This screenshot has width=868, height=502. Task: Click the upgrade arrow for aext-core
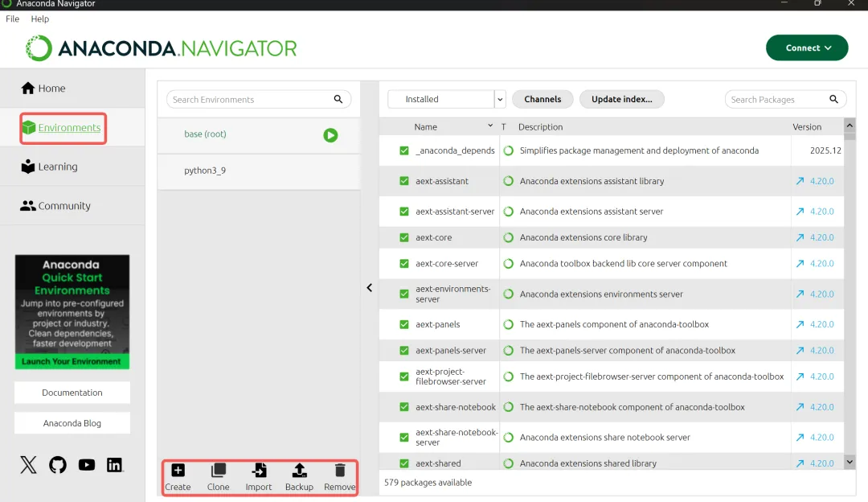[x=800, y=237]
